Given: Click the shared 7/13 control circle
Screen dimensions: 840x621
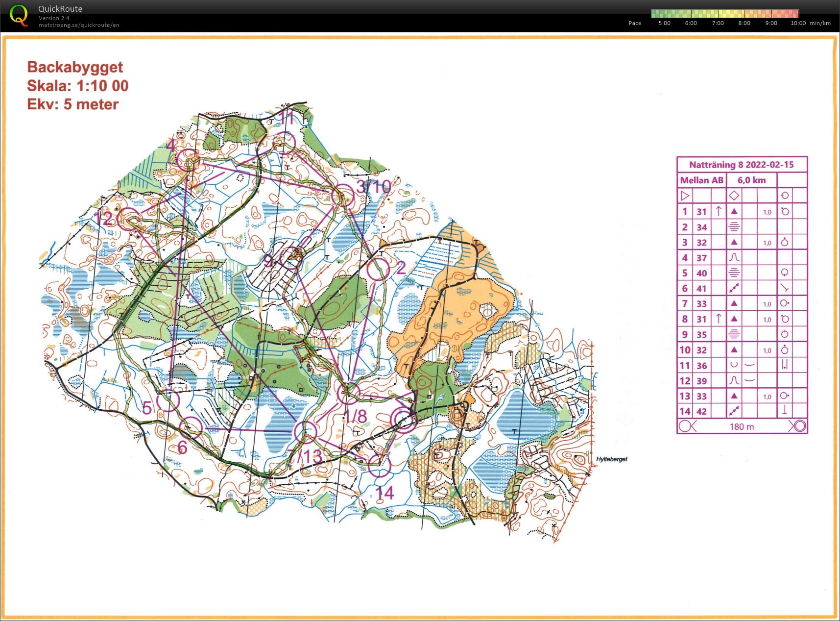Looking at the screenshot, I should [306, 432].
